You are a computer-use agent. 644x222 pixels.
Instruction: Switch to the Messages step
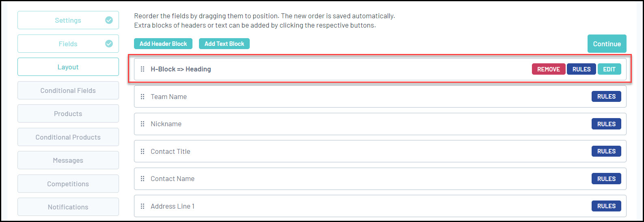point(68,160)
